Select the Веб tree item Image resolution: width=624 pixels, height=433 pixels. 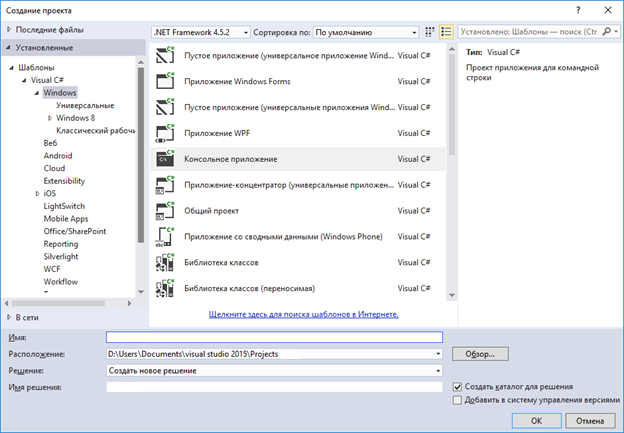(50, 143)
